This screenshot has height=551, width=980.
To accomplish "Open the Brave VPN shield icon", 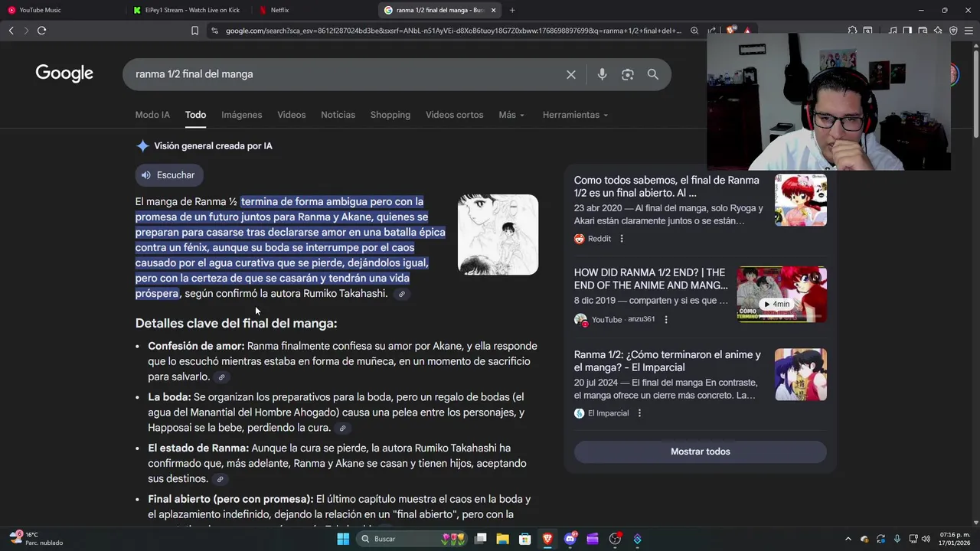I will point(953,31).
